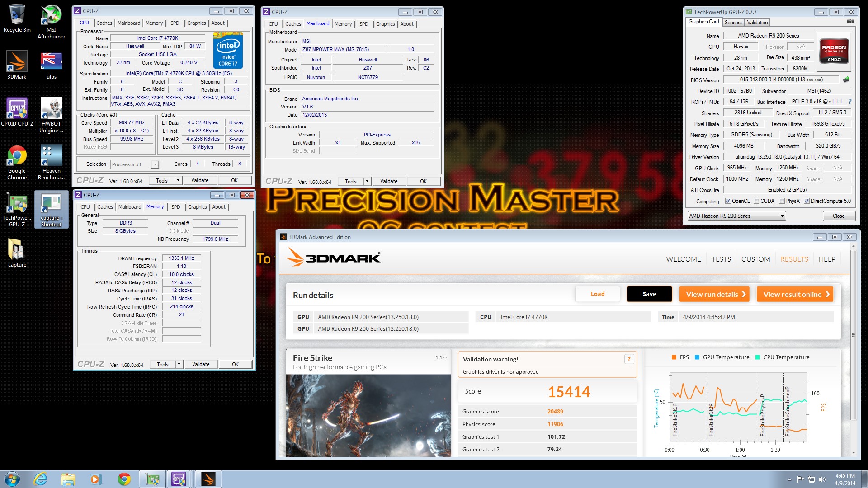Open the HELP menu in 3DMark
The width and height of the screenshot is (868, 488).
(827, 259)
